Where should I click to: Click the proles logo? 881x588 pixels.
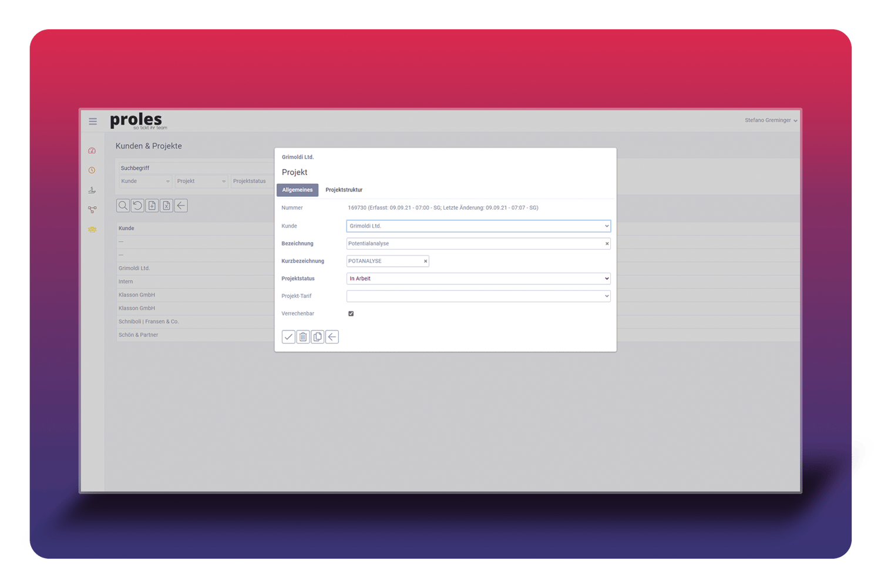tap(139, 120)
